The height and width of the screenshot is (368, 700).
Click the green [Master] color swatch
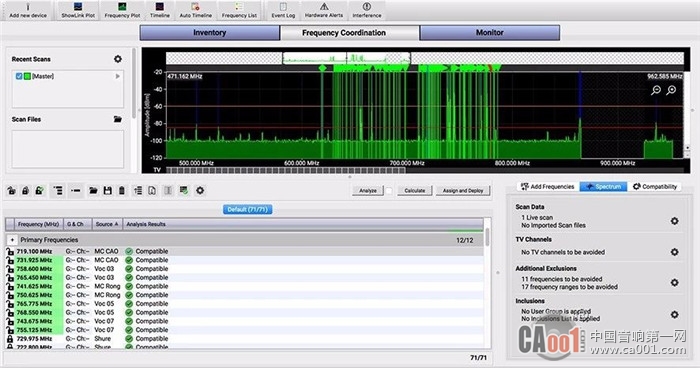click(x=27, y=76)
